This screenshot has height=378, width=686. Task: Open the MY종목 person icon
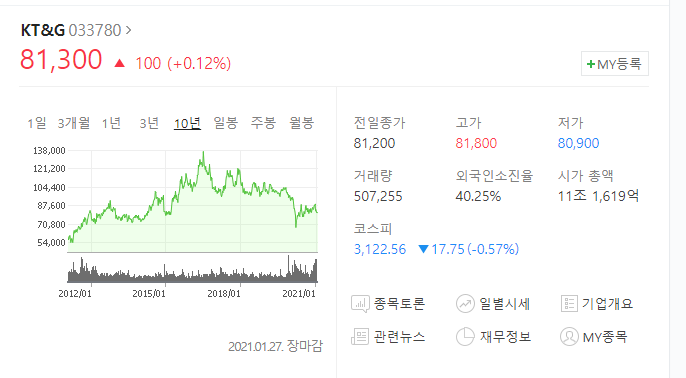[569, 337]
